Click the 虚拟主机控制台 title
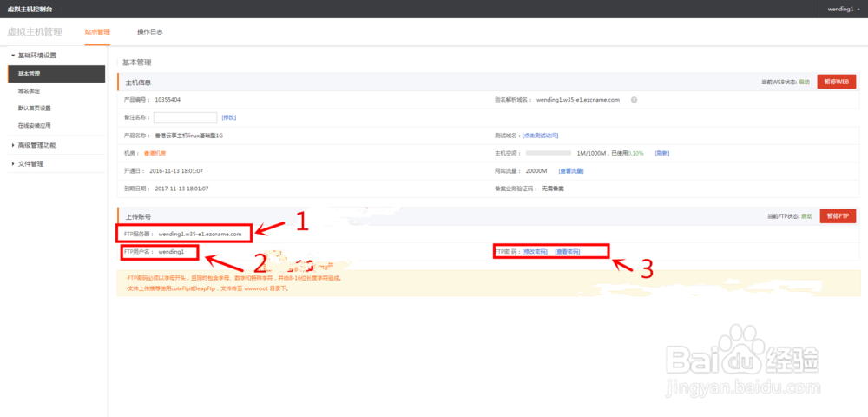Viewport: 868px width, 417px height. [30, 10]
